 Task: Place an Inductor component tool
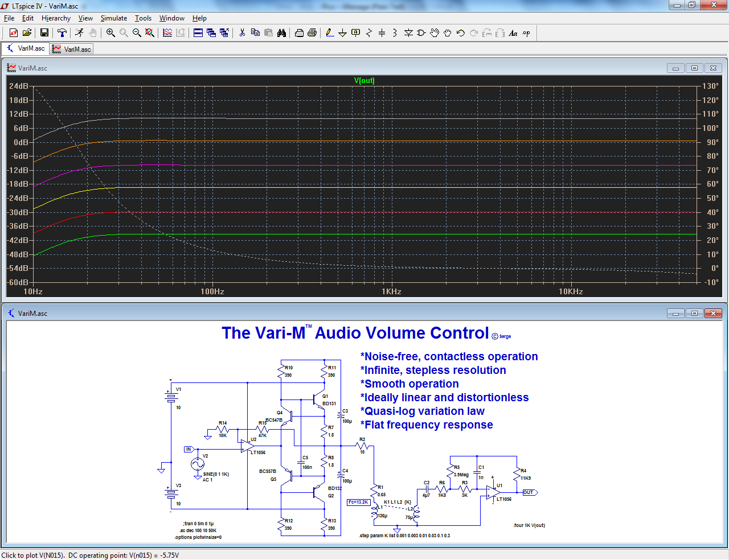tap(395, 33)
